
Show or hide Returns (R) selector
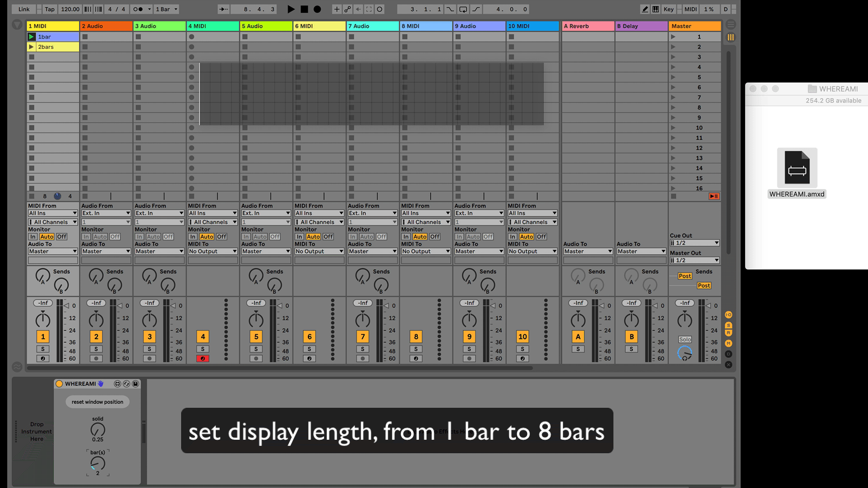click(728, 333)
